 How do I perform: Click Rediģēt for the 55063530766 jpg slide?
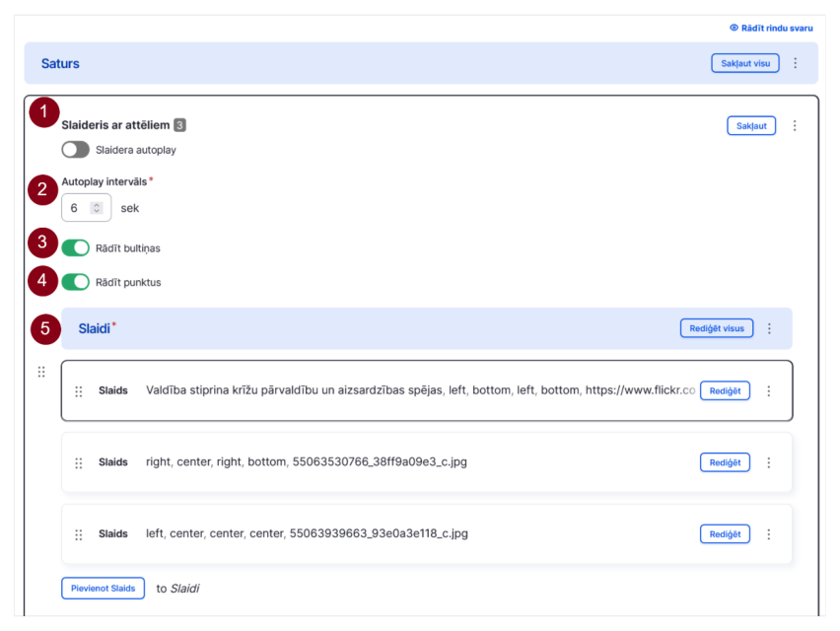(x=725, y=462)
